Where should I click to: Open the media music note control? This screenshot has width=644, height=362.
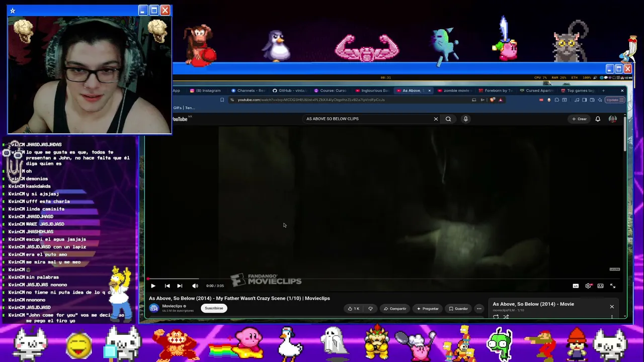click(577, 100)
